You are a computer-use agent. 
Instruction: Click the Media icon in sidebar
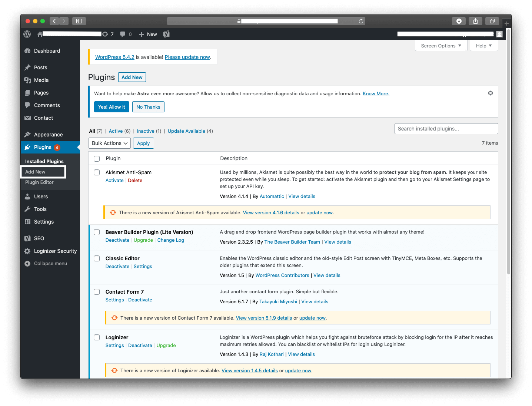tap(27, 80)
